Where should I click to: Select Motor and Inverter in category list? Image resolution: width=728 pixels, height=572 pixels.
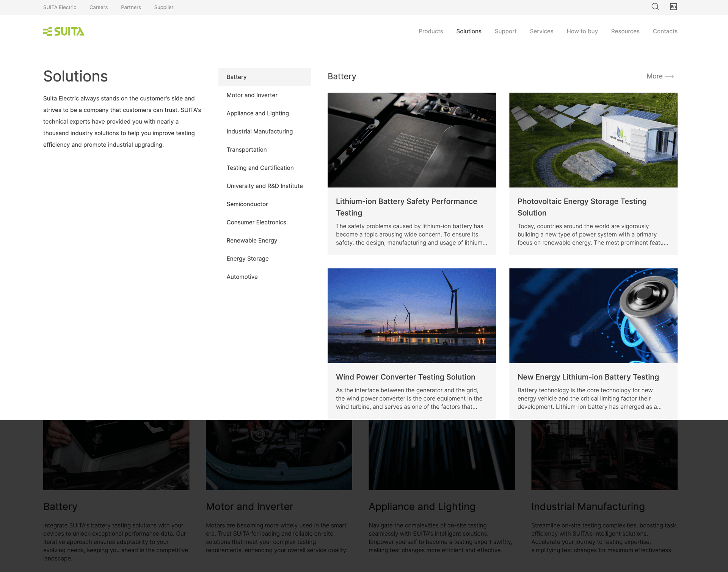pos(265,95)
